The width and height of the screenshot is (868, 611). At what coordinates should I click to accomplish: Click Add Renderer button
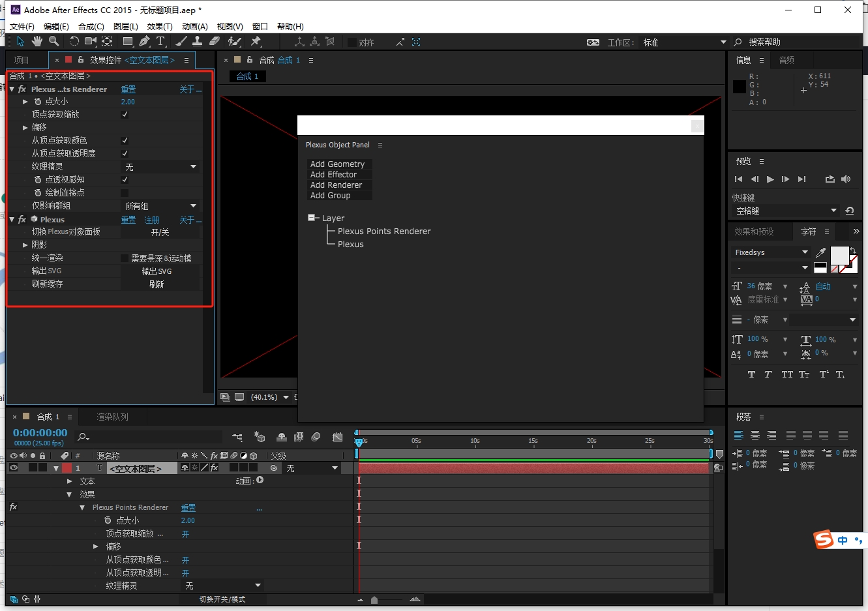(x=340, y=185)
